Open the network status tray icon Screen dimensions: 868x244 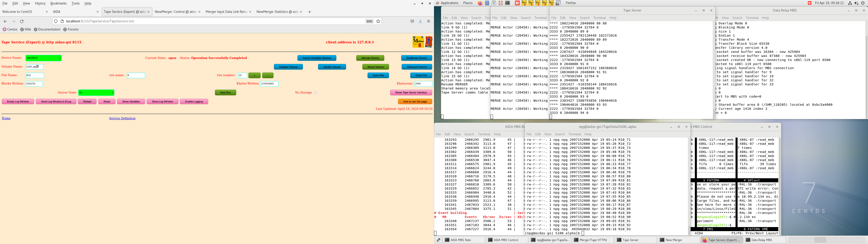[850, 3]
